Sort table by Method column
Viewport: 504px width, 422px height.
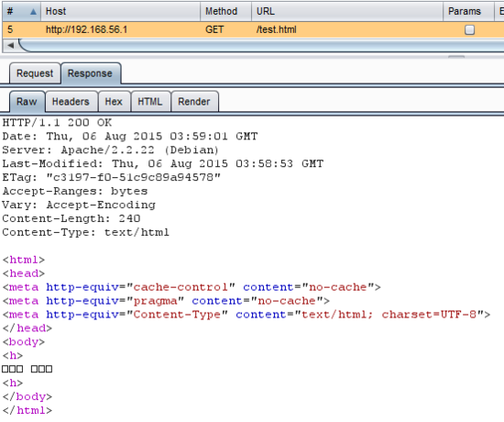[x=225, y=11]
